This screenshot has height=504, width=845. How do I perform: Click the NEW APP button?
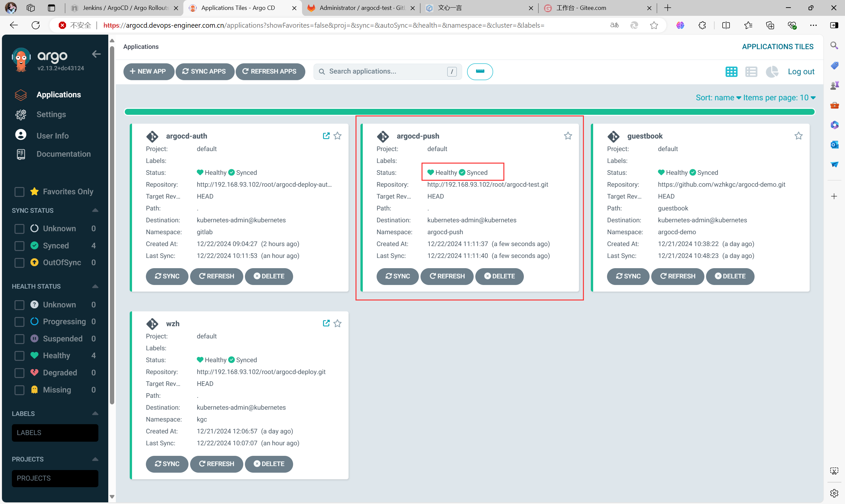(x=149, y=72)
